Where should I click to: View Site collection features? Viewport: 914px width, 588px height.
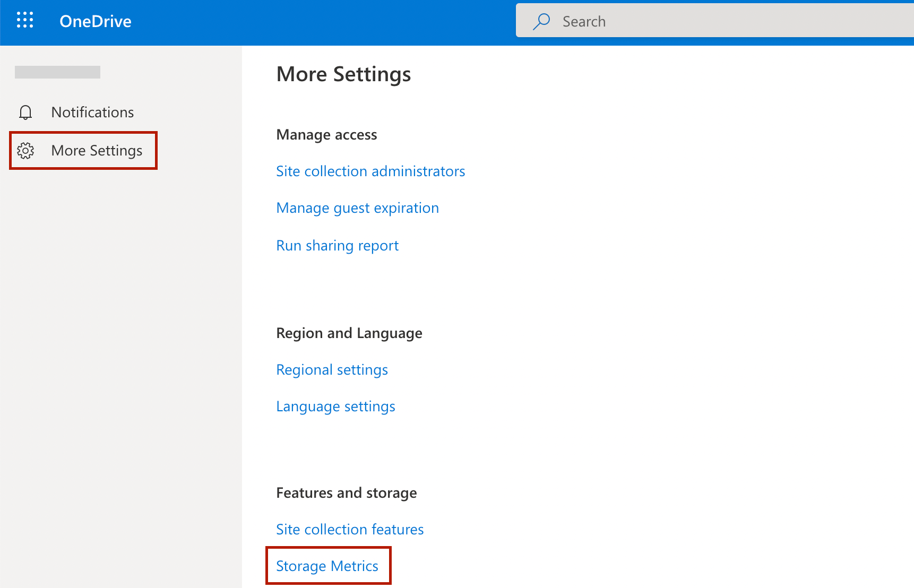click(349, 529)
